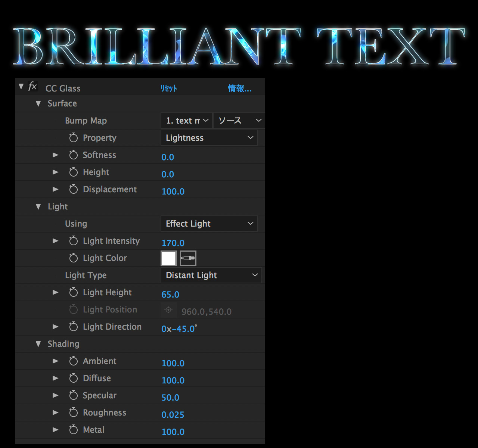Open the Light Type dropdown
Screen dimensions: 478x448
point(211,275)
